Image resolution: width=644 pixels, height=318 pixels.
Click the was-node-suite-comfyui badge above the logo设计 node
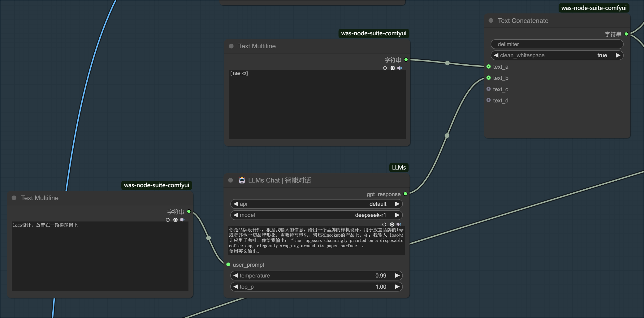pyautogui.click(x=156, y=185)
